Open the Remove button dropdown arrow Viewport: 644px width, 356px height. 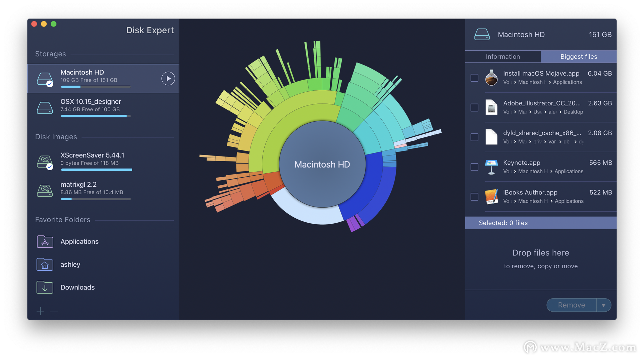coord(604,305)
